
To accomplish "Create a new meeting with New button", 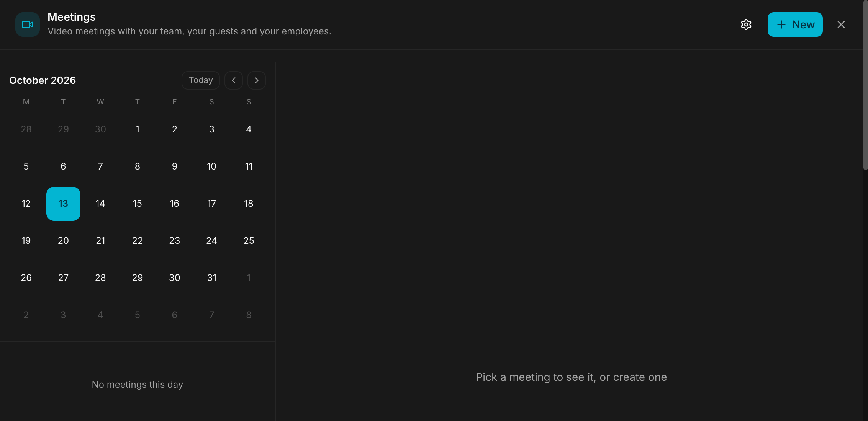I will [795, 24].
